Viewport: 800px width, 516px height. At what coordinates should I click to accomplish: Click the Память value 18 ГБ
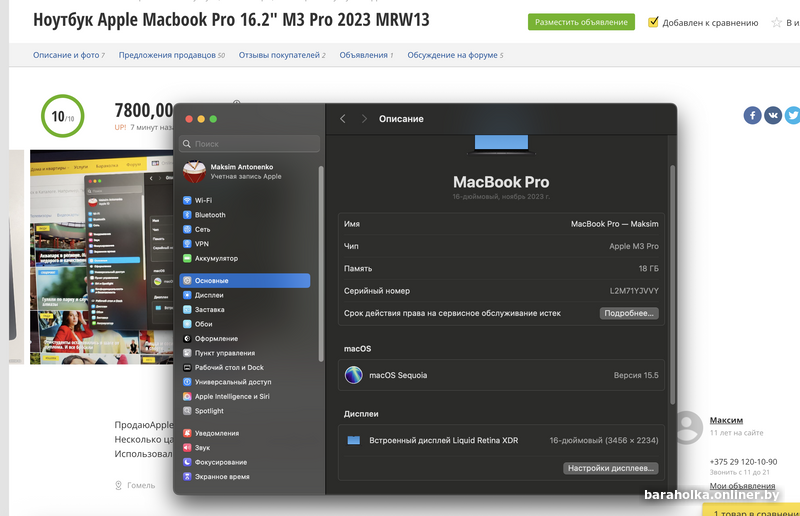648,268
